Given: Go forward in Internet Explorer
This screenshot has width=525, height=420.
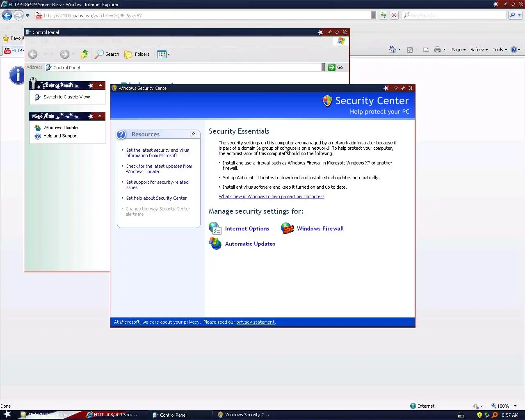Looking at the screenshot, I should (18, 15).
